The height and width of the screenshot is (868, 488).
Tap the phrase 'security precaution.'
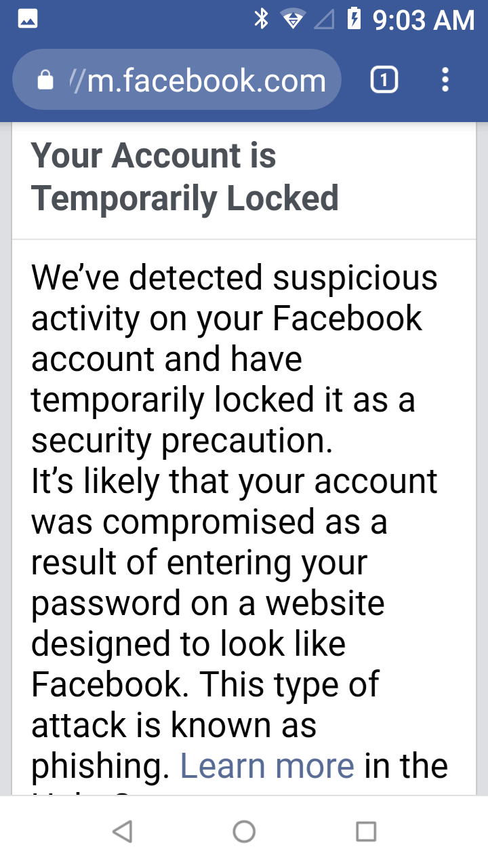[182, 441]
